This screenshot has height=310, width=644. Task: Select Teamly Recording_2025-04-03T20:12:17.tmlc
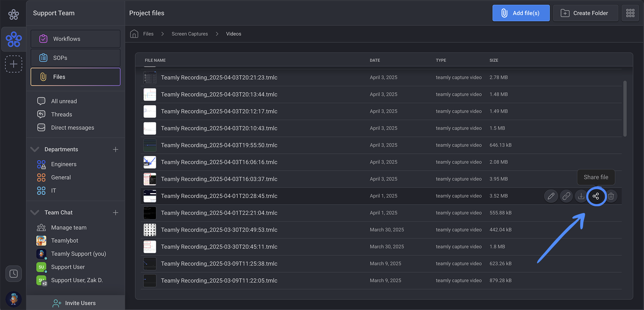point(219,111)
